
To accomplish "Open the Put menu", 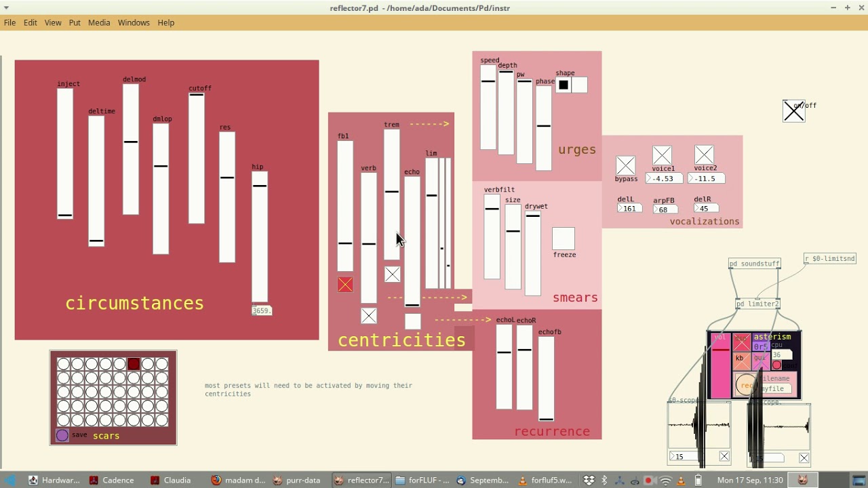I will tap(75, 22).
